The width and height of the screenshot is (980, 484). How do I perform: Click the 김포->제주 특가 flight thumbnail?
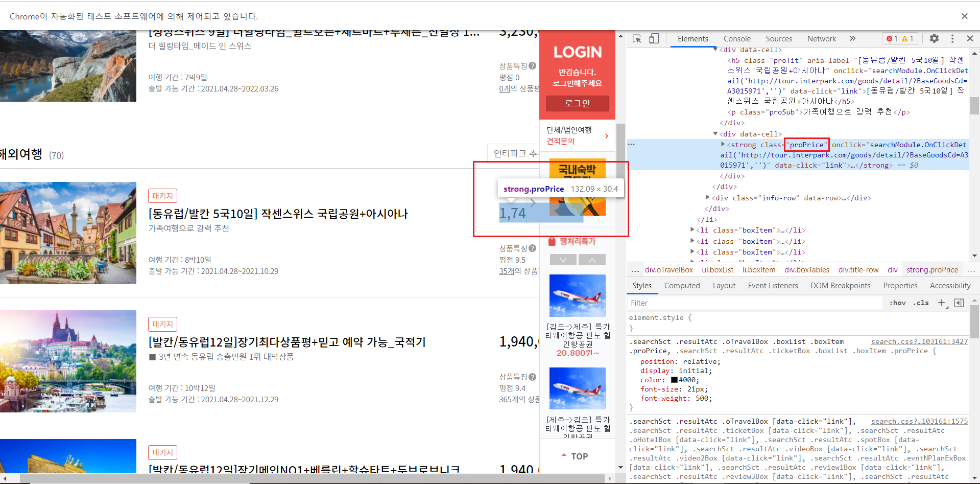pos(578,295)
